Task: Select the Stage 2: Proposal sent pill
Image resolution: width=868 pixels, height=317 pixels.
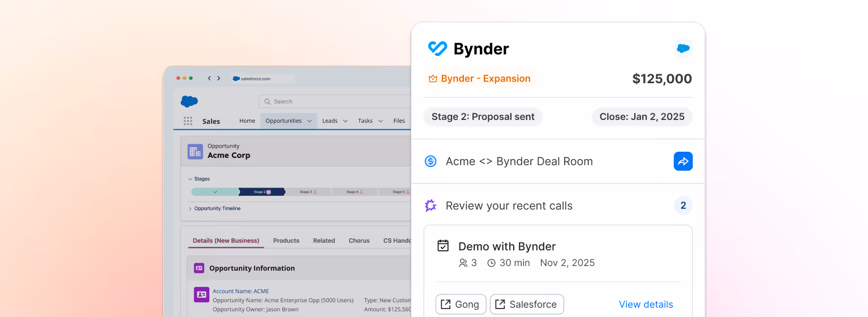Action: pos(483,117)
